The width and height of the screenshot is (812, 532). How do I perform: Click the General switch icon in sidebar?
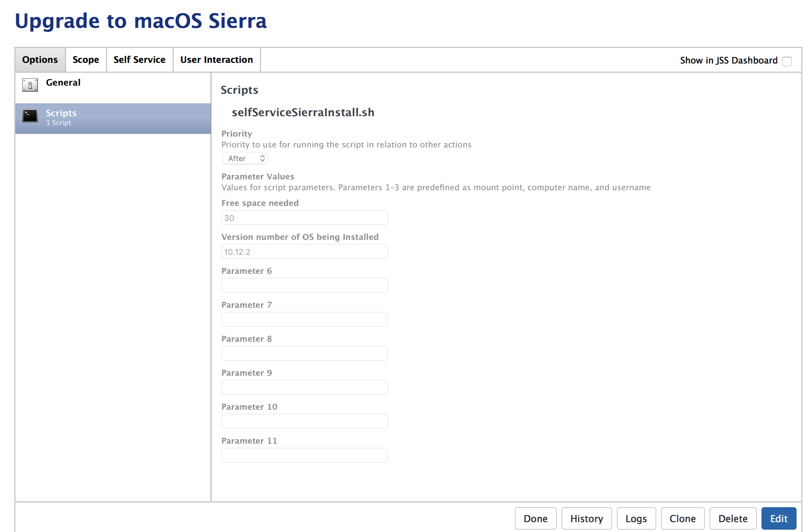pyautogui.click(x=30, y=85)
